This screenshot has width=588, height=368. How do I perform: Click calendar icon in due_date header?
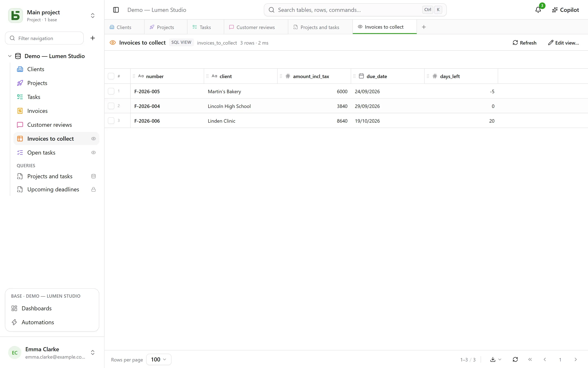tap(361, 76)
